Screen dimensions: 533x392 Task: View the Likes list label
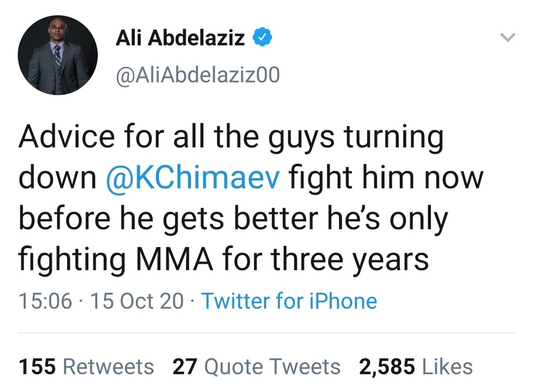(447, 367)
